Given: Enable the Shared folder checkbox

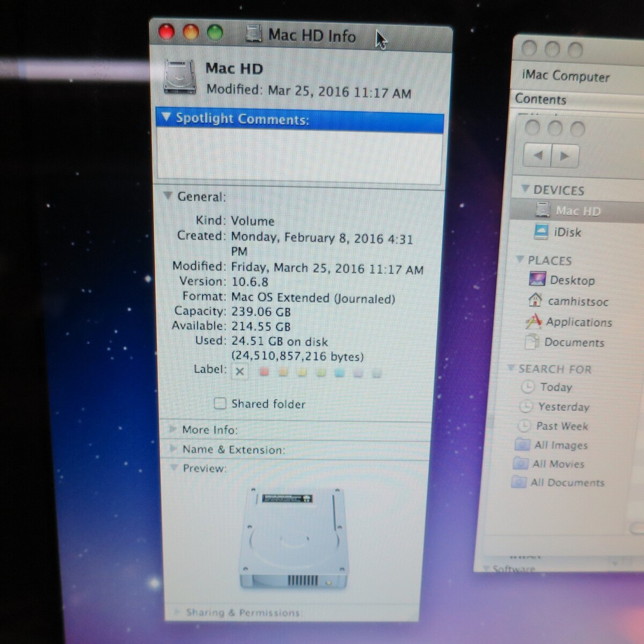Looking at the screenshot, I should click(x=220, y=404).
